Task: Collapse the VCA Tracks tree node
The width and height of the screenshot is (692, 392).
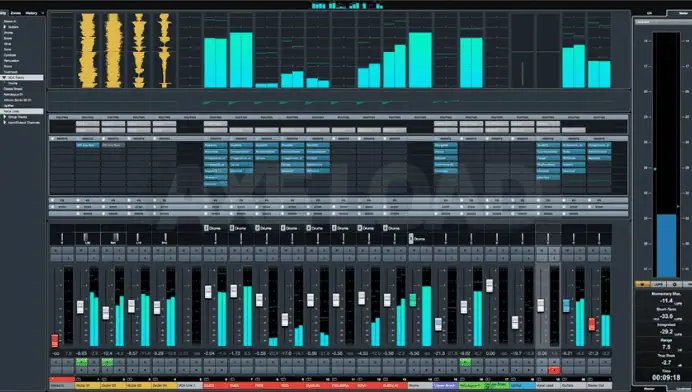Action: coord(4,78)
